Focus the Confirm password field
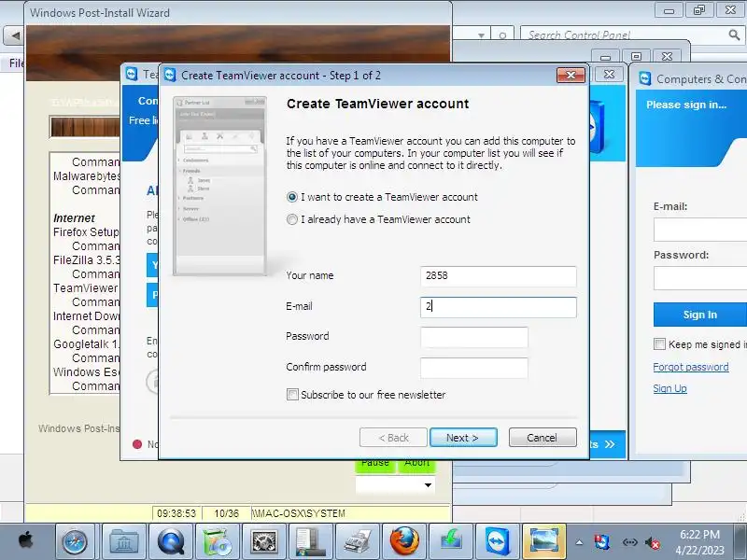The image size is (747, 560). coord(474,368)
